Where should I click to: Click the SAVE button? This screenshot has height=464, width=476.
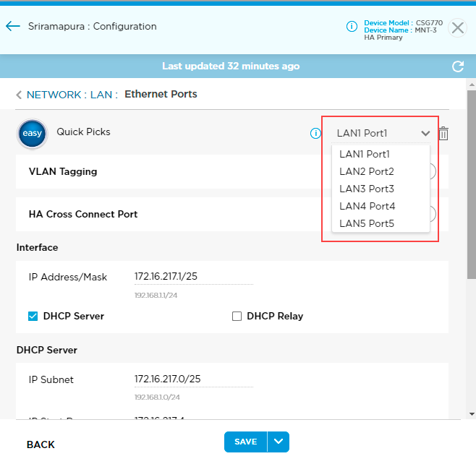tap(245, 442)
